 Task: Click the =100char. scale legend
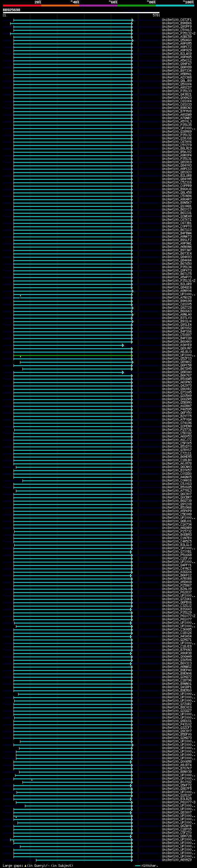tap(146, 865)
